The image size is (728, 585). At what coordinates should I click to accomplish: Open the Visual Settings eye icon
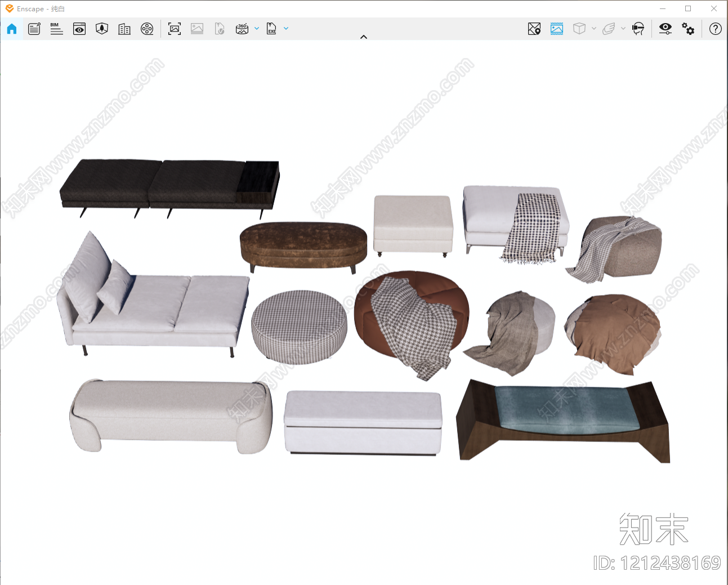[666, 29]
